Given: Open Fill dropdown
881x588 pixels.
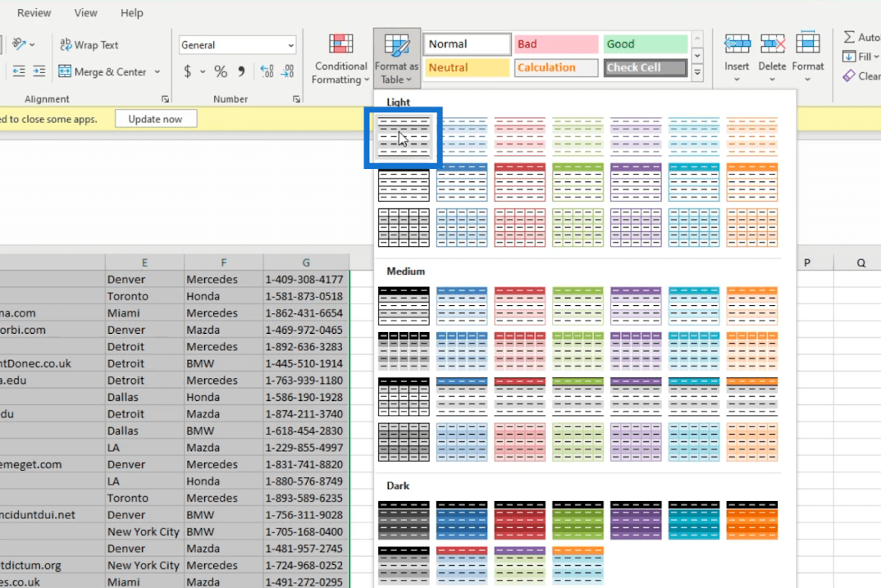Looking at the screenshot, I should click(x=861, y=57).
